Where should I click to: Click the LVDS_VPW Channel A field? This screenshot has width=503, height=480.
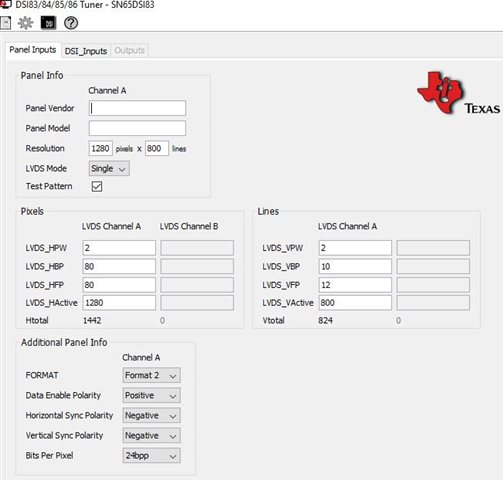tap(355, 248)
